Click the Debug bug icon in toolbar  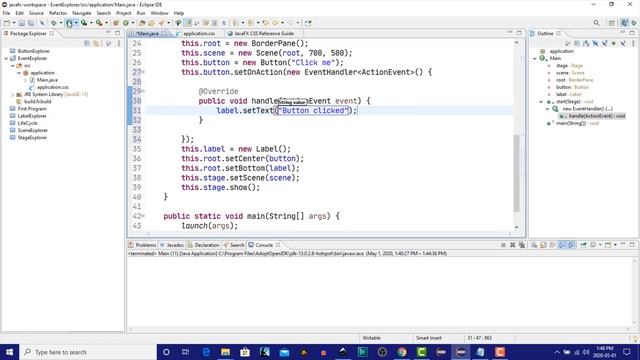pos(53,23)
